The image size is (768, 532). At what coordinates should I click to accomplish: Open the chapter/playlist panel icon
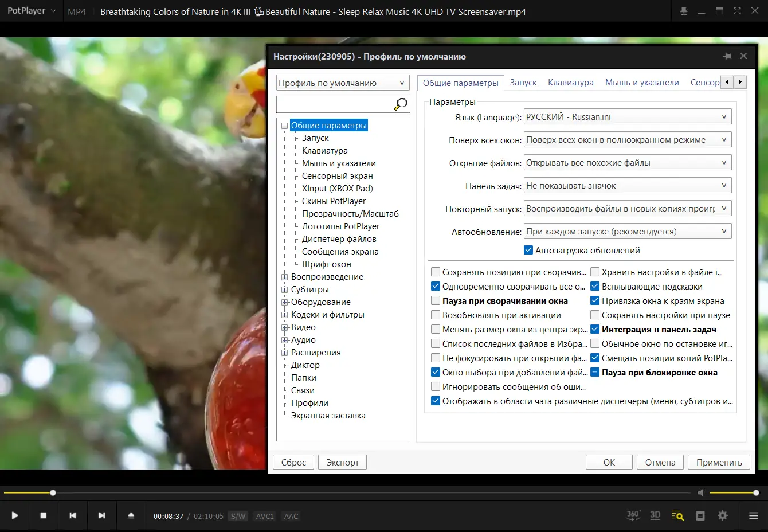[700, 515]
